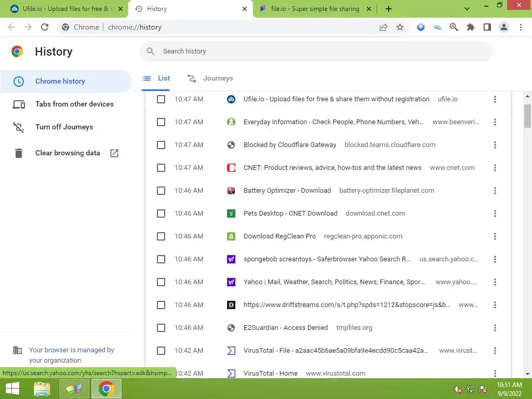Bookmark this tab with the star icon
This screenshot has width=532, height=399.
400,27
